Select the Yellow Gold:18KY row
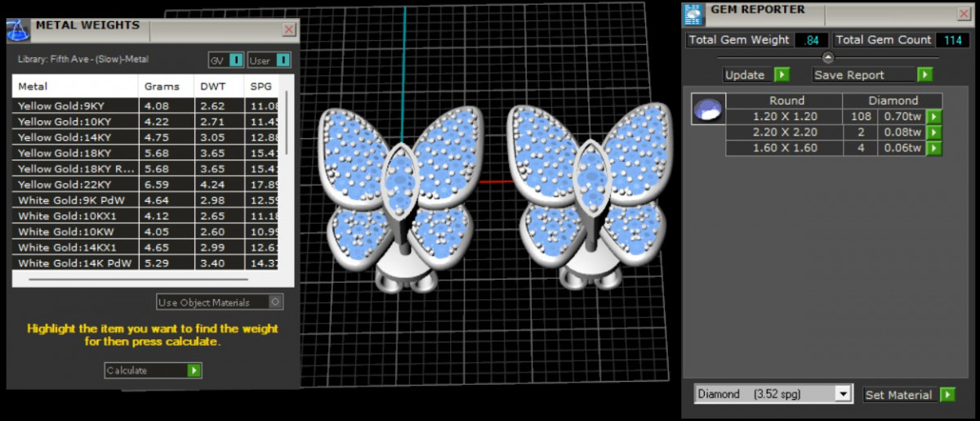The width and height of the screenshot is (980, 421). 145,153
